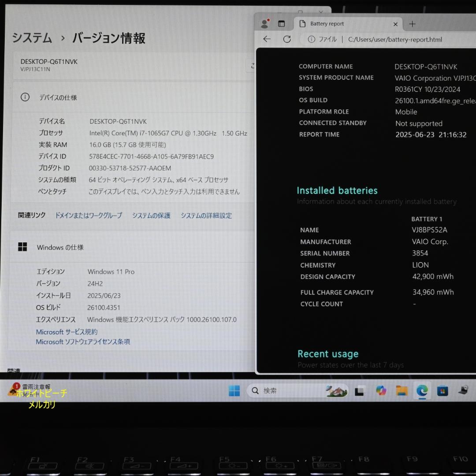Click the Windows Start button
The image size is (476, 476).
(234, 391)
